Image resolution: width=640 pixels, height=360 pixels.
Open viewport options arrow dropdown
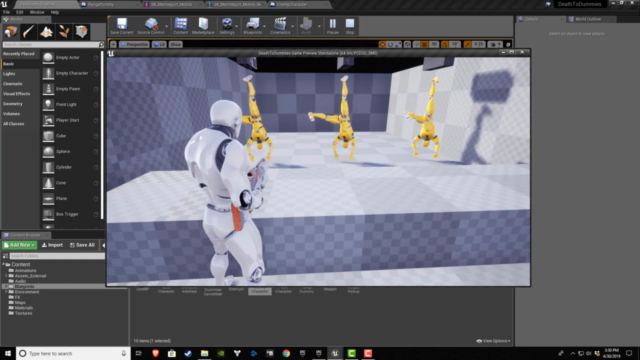pos(113,44)
